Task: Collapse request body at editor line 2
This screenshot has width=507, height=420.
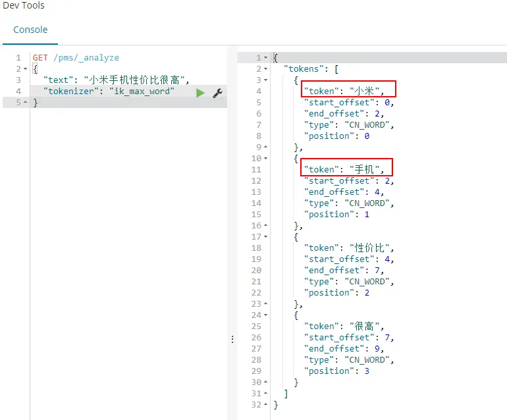Action: coord(25,69)
